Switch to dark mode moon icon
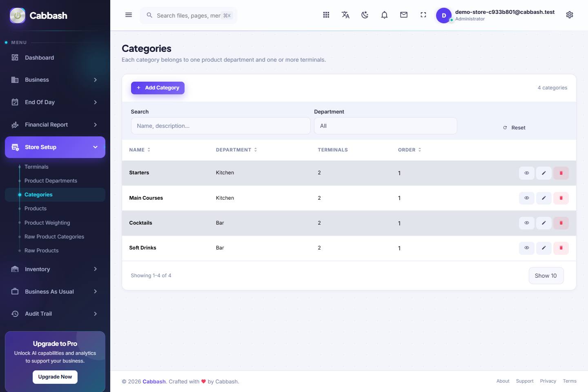 point(365,15)
